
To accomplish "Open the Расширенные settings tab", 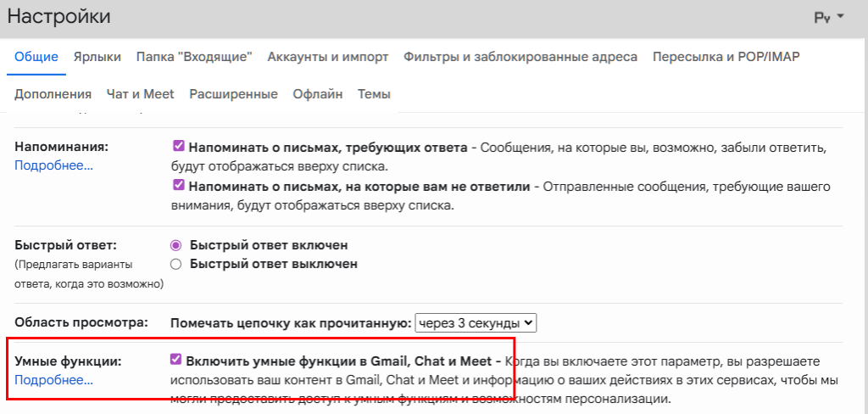I will pyautogui.click(x=233, y=94).
